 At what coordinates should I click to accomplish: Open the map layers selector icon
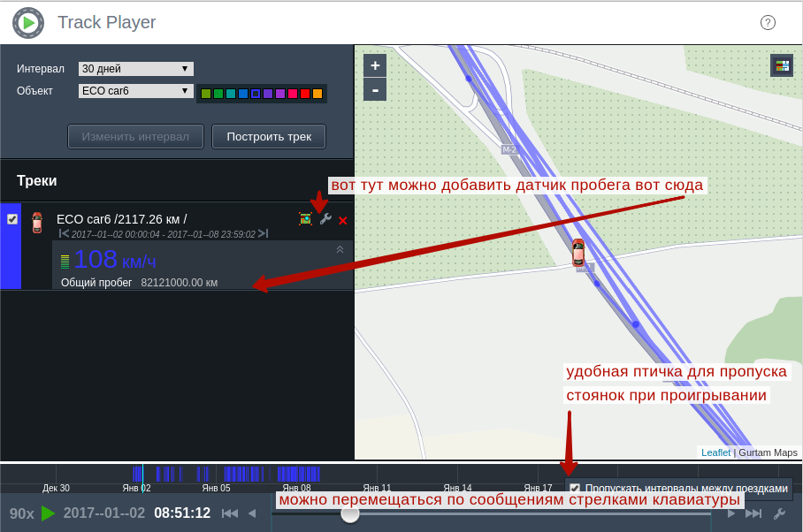782,65
